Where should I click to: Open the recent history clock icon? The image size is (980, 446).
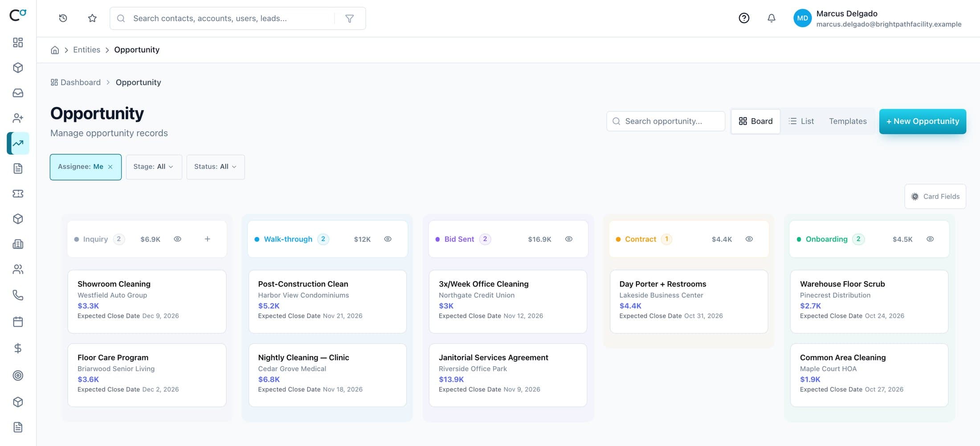(x=63, y=18)
